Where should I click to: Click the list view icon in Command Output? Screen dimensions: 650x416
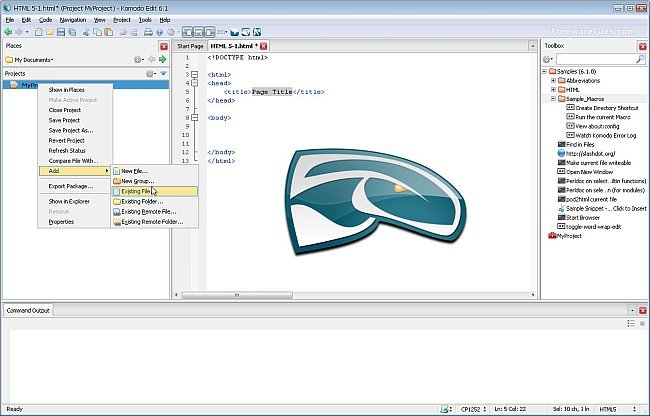(631, 323)
